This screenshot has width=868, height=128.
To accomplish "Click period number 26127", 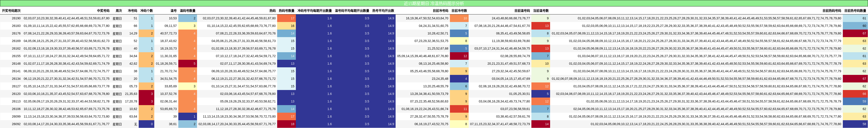I will 16,86.
